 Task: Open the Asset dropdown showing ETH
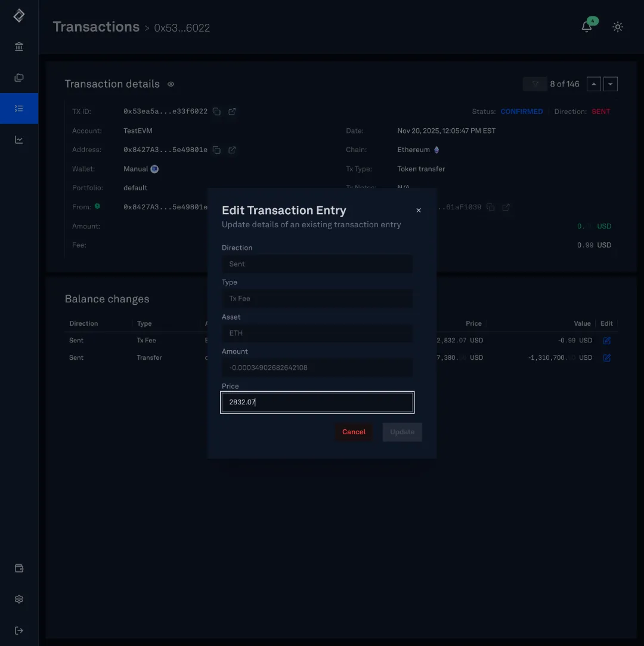317,333
